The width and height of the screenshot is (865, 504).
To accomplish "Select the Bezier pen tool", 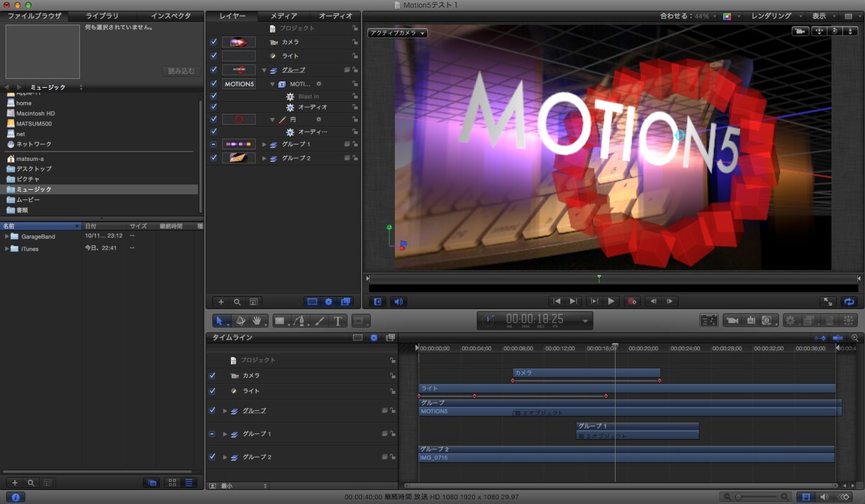I will 301,321.
